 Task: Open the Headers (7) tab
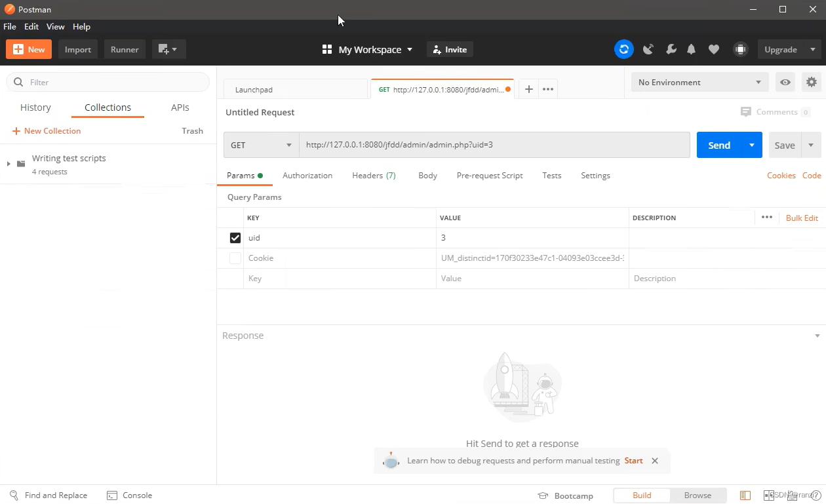(374, 176)
